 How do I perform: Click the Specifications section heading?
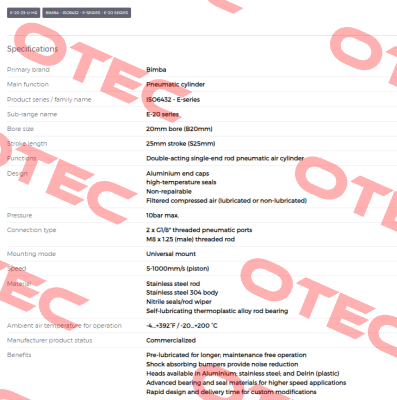(x=32, y=49)
